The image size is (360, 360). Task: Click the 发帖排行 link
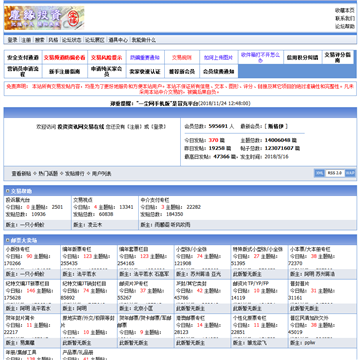tap(75, 174)
